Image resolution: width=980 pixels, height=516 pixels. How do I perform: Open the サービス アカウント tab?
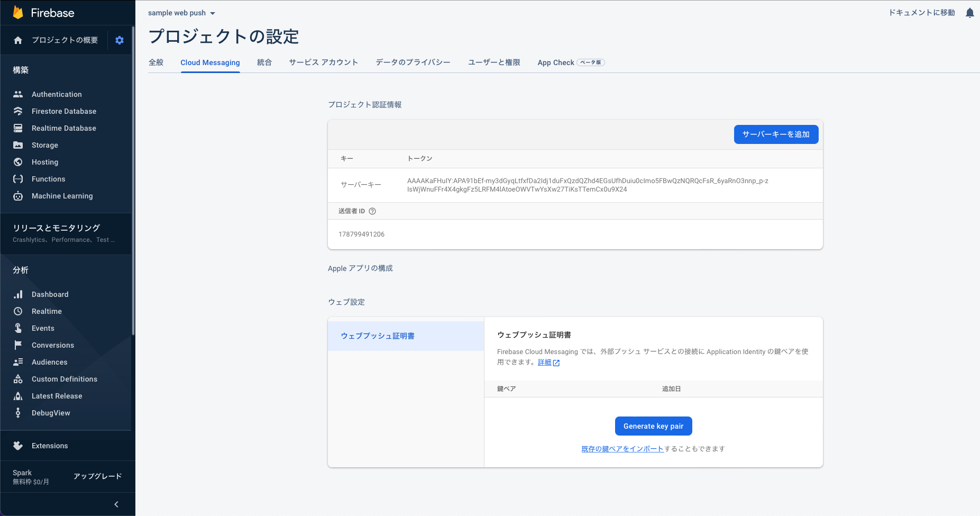(324, 62)
